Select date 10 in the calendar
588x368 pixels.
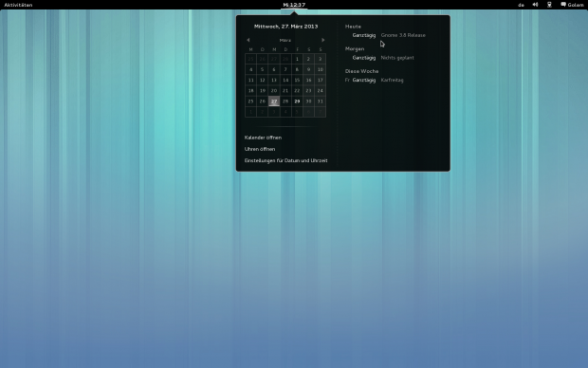pyautogui.click(x=320, y=69)
